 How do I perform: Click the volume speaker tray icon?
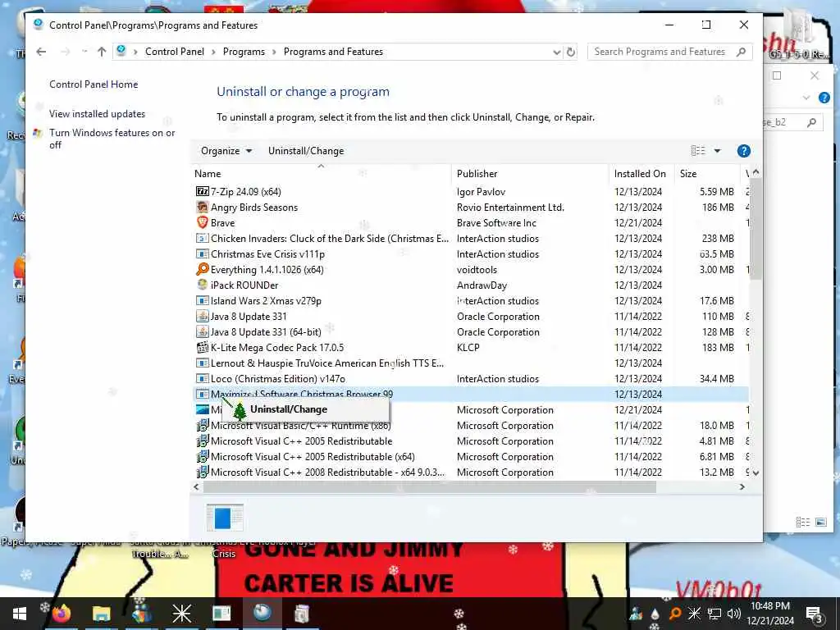(x=733, y=614)
